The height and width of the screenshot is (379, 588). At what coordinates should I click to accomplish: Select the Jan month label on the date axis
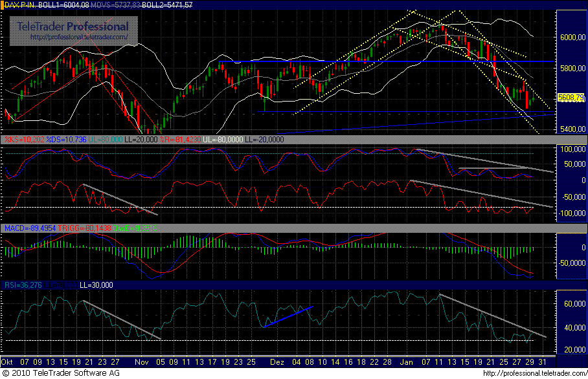[407, 362]
